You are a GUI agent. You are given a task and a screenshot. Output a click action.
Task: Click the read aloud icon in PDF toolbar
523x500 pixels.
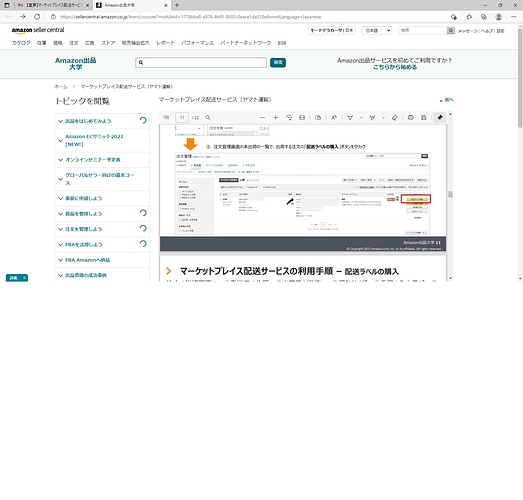334,118
